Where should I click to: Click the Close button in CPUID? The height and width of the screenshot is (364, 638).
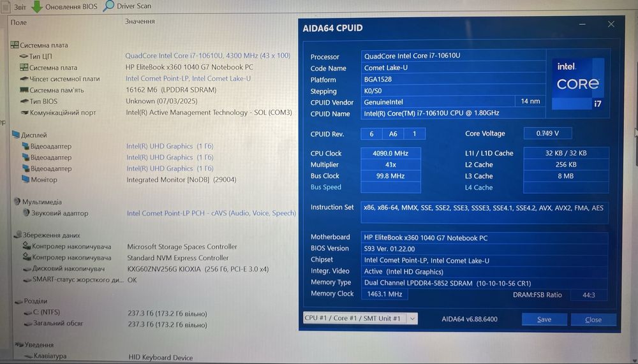click(593, 319)
